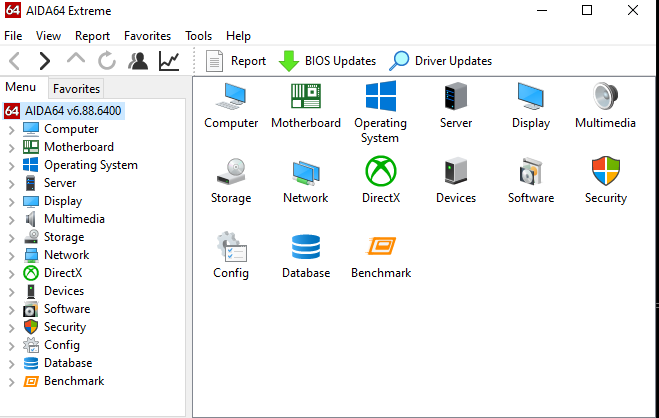Click the Forward navigation arrow
Viewport: 659px width, 418px height.
coord(44,61)
